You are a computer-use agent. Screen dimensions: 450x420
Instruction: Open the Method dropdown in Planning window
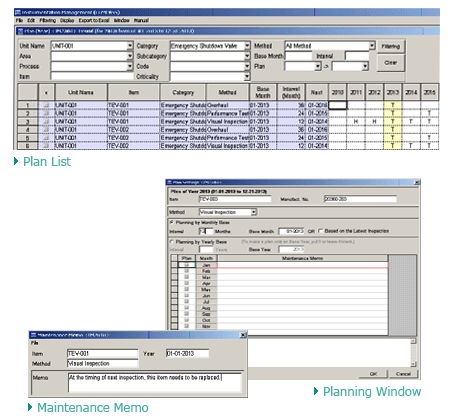[x=254, y=212]
